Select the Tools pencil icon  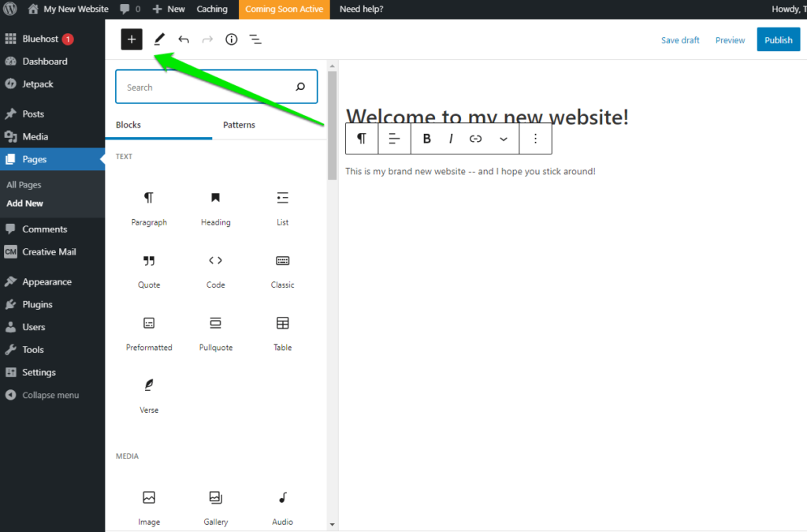(x=159, y=39)
